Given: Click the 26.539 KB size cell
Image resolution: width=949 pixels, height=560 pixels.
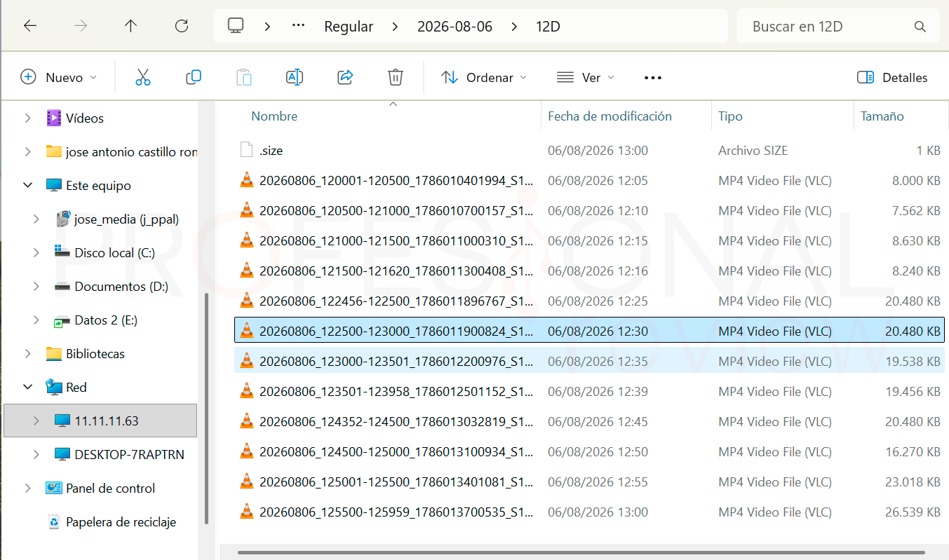Looking at the screenshot, I should click(x=913, y=512).
